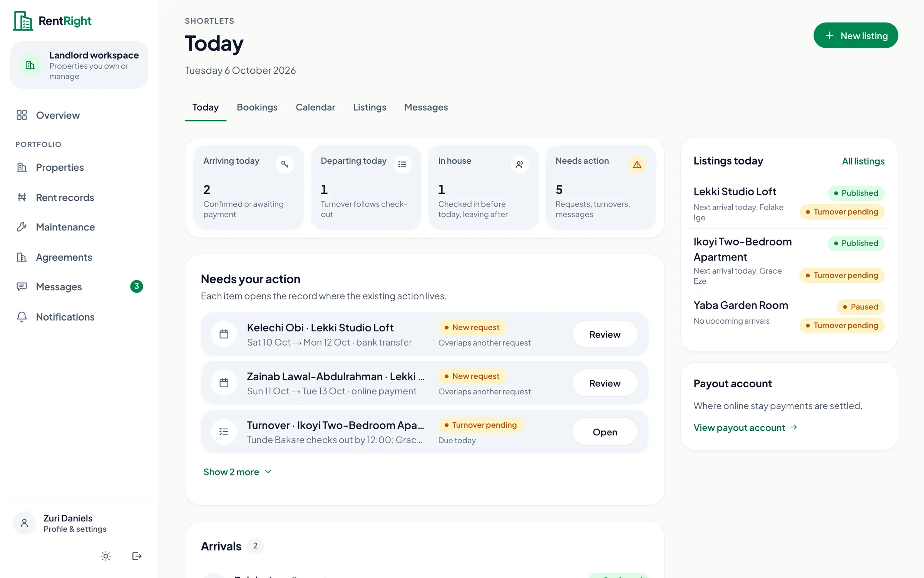
Task: Open the Ikoyi Two-Bedroom turnover item
Action: tap(604, 432)
